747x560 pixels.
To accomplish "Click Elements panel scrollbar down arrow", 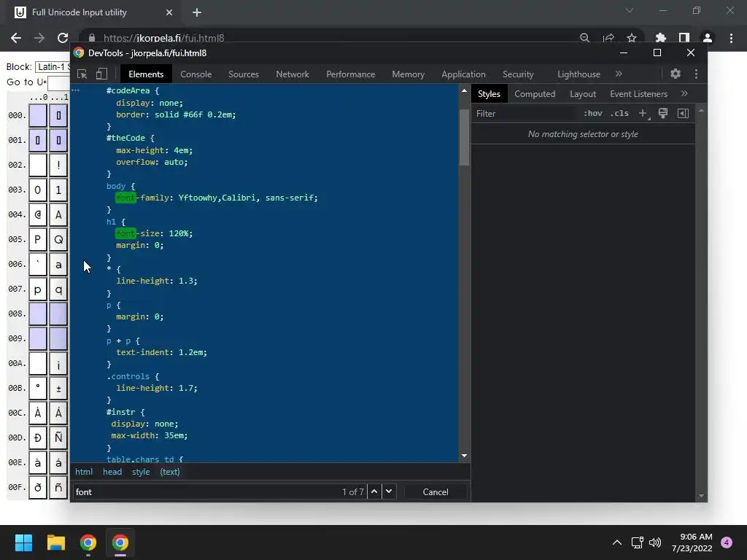I will (464, 456).
